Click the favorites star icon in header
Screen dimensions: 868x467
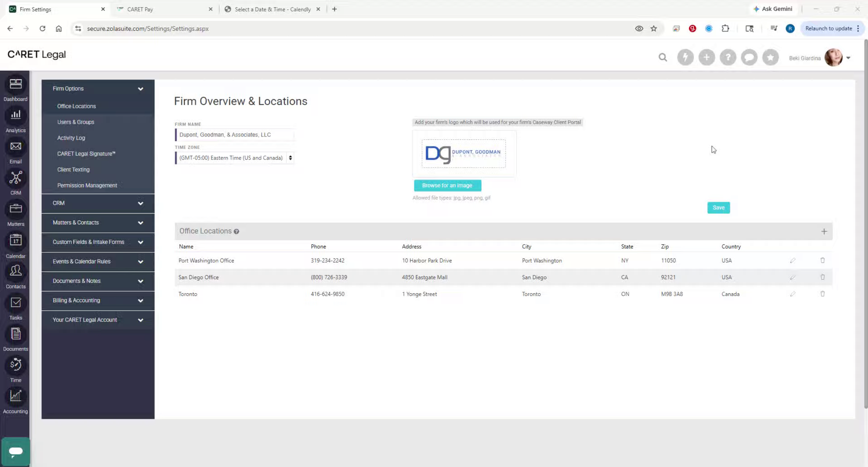point(770,57)
